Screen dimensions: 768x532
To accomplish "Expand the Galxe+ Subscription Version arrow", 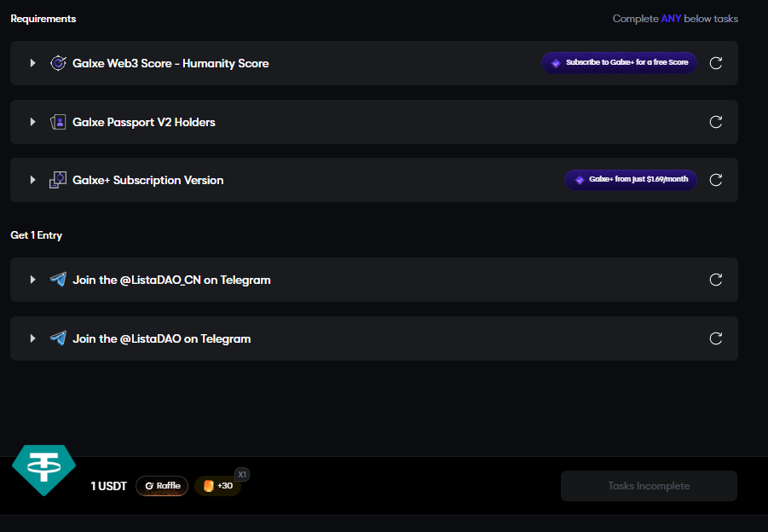I will click(x=32, y=180).
